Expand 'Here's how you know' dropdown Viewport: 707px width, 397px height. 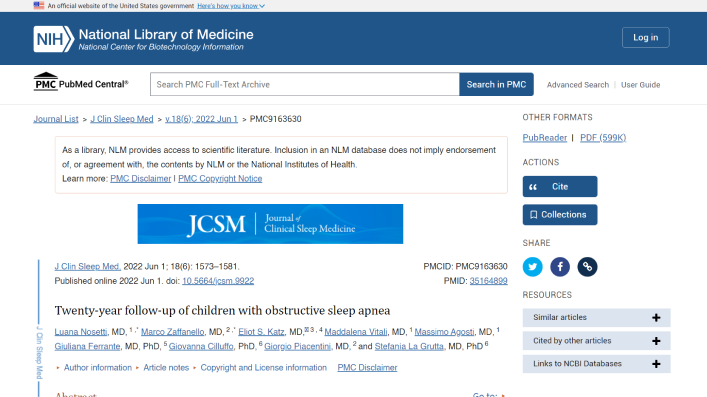pos(231,6)
